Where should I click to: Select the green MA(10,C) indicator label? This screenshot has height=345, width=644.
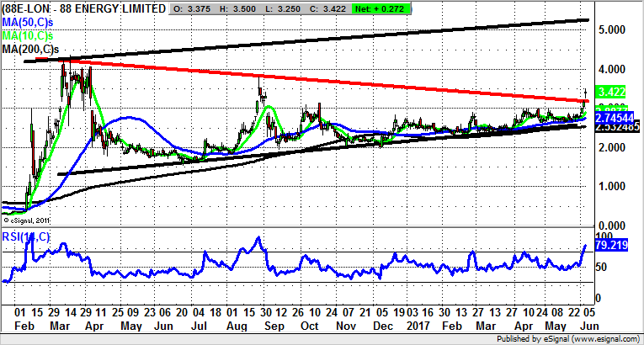(x=28, y=36)
